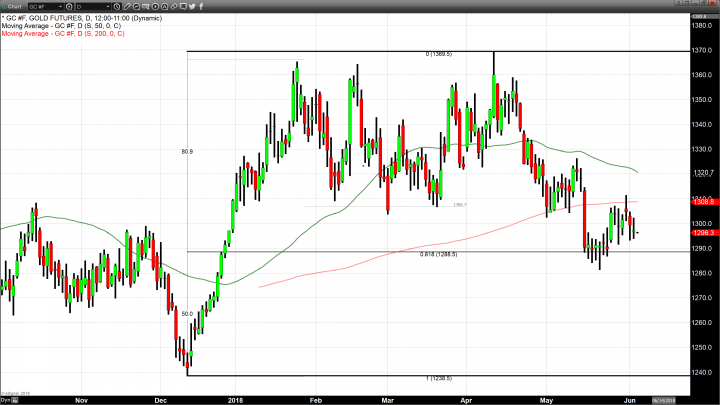Select the 50-period Moving Average label
Image resolution: width=720 pixels, height=405 pixels.
tap(61, 26)
